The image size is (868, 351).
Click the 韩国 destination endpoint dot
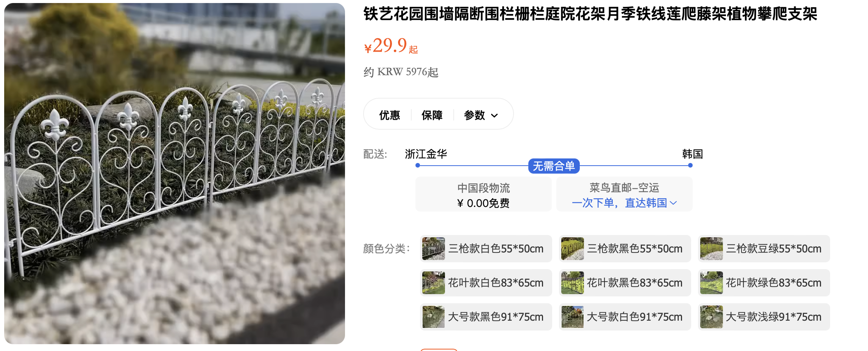pyautogui.click(x=690, y=165)
